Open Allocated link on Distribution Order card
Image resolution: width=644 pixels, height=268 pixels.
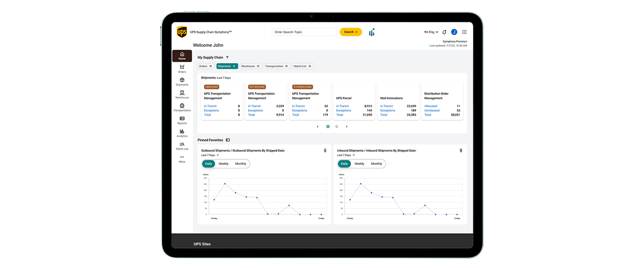click(x=431, y=106)
